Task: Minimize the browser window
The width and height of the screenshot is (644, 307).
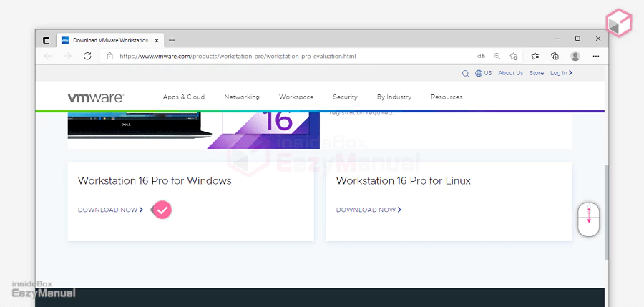Action: click(x=557, y=39)
